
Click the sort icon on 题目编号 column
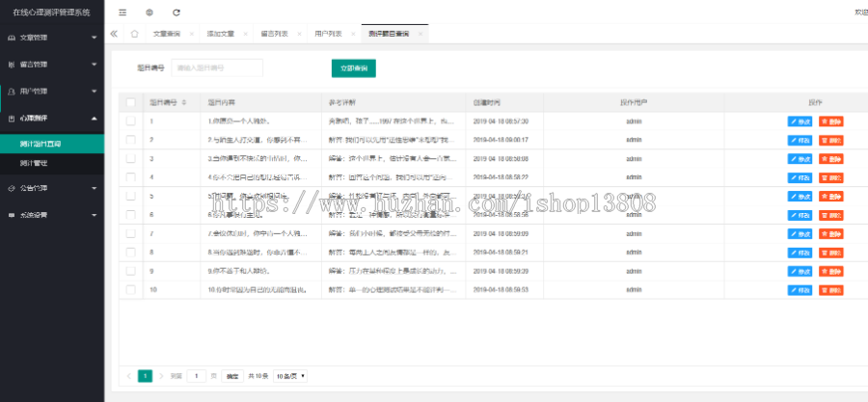pyautogui.click(x=184, y=102)
